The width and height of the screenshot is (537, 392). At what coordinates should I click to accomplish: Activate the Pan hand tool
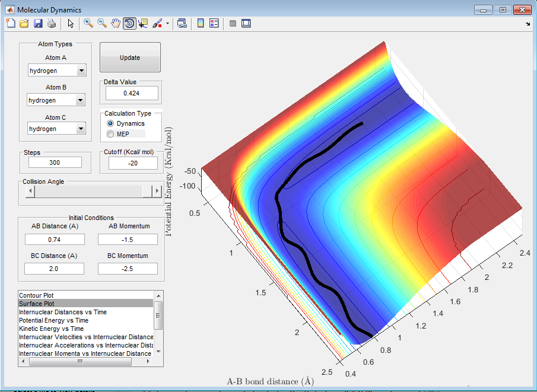[116, 24]
